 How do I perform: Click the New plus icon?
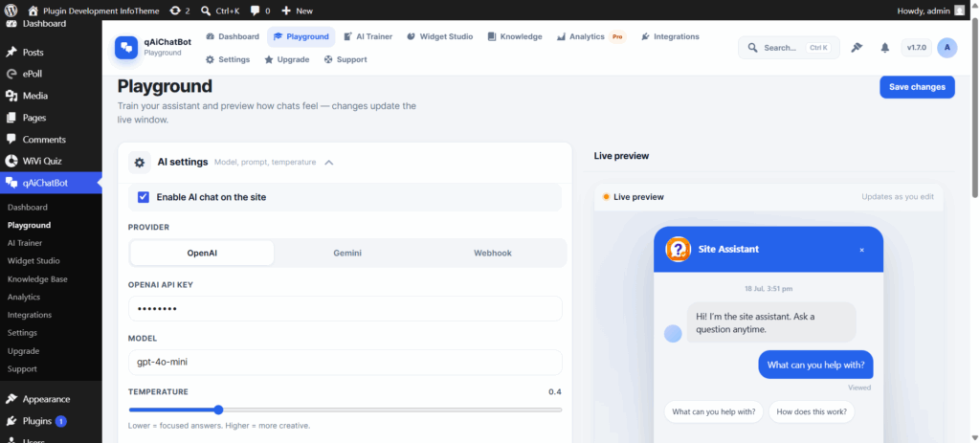pos(285,11)
